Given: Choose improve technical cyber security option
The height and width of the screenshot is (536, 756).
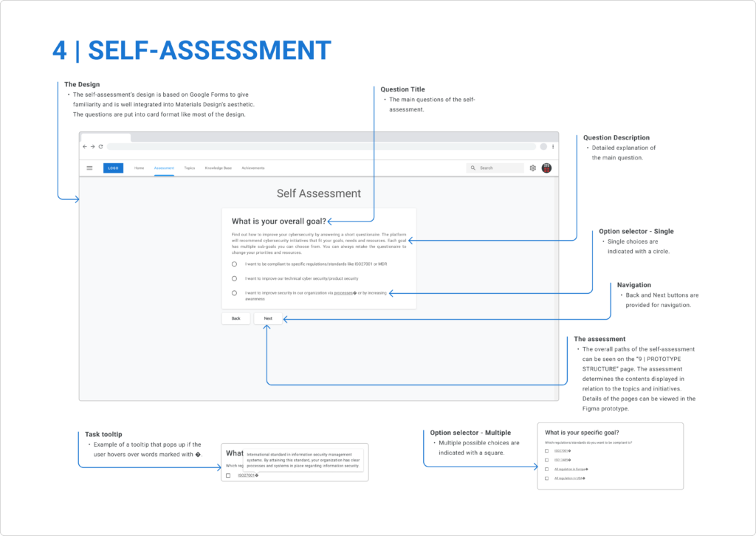Looking at the screenshot, I should pyautogui.click(x=234, y=278).
